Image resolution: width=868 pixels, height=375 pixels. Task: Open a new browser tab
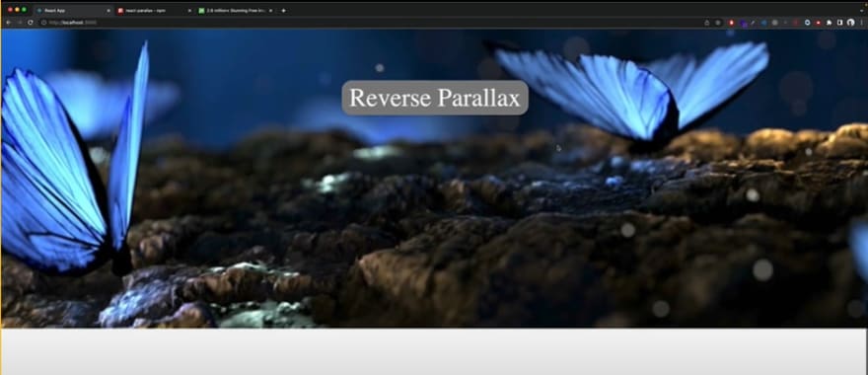coord(284,11)
